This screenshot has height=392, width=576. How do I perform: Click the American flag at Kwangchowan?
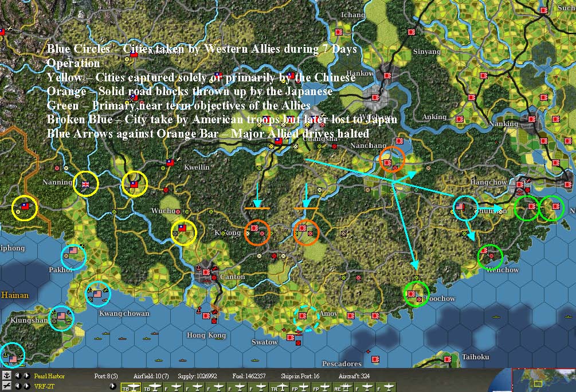point(97,294)
